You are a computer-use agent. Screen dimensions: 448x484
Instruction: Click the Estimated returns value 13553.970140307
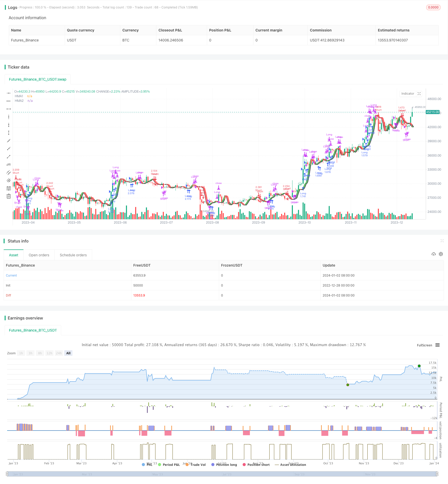tap(393, 40)
